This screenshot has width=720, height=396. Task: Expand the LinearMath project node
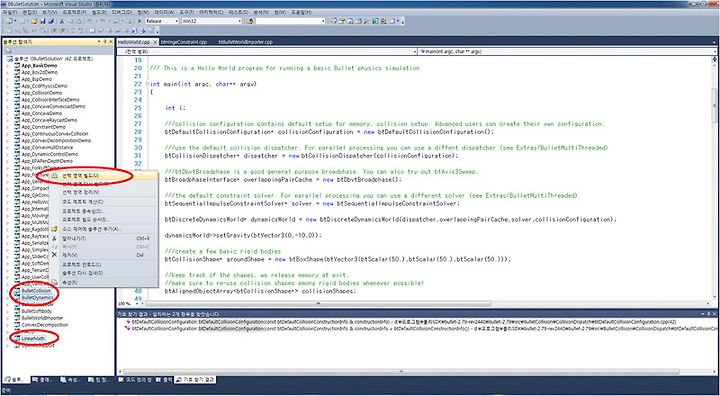tap(7, 338)
